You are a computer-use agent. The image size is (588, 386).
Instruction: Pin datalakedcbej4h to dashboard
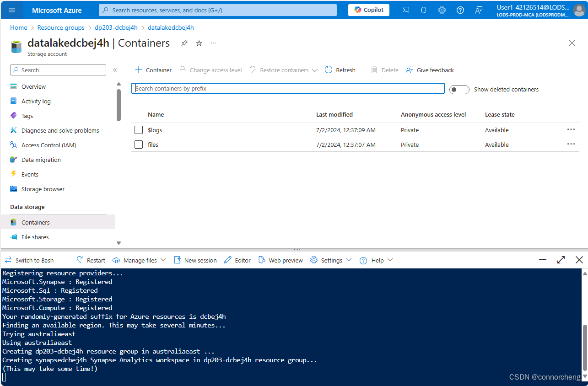pos(184,43)
